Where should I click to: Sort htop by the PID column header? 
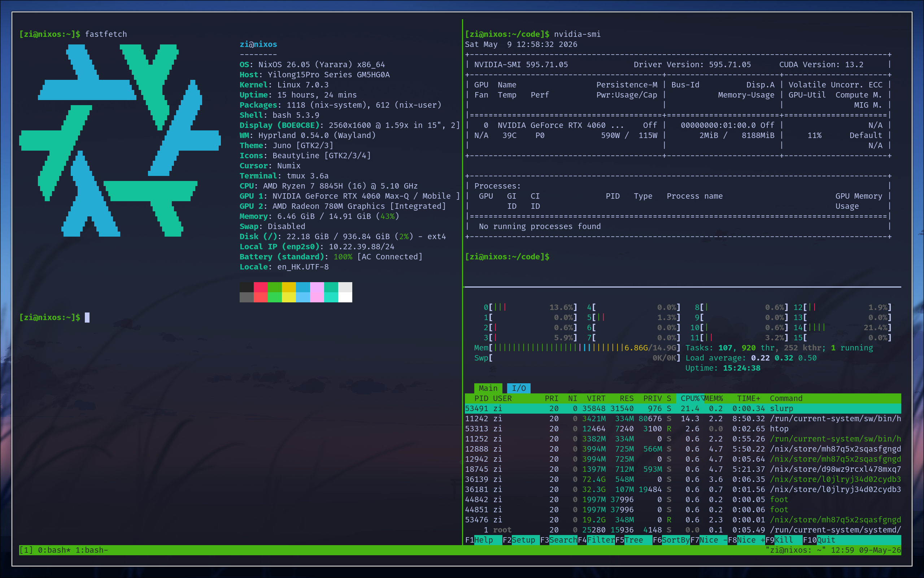click(x=481, y=398)
